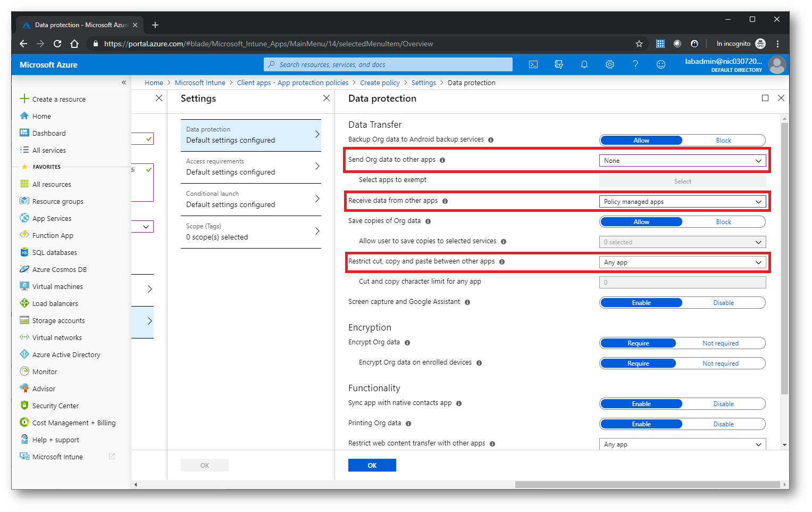Viewport: 812px width, 512px height.
Task: Expand Conditional launch settings row
Action: pos(251,200)
